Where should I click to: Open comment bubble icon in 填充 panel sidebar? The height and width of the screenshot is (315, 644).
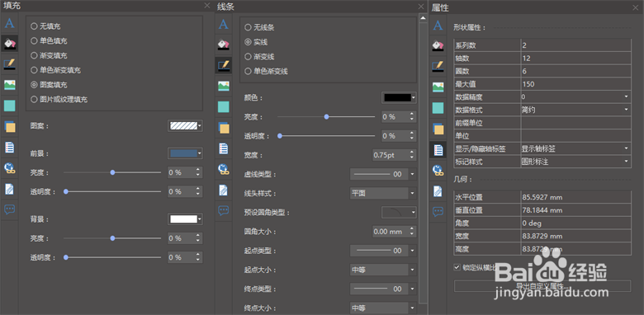pyautogui.click(x=9, y=209)
